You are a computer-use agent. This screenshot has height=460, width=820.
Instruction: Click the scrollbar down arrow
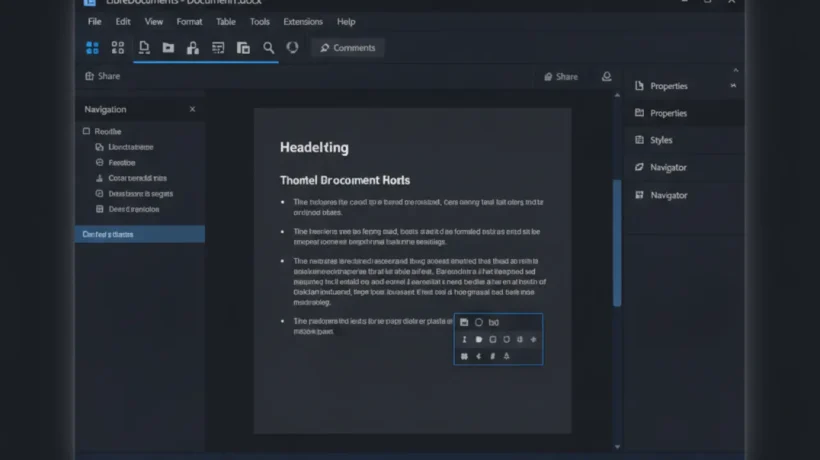[x=617, y=447]
